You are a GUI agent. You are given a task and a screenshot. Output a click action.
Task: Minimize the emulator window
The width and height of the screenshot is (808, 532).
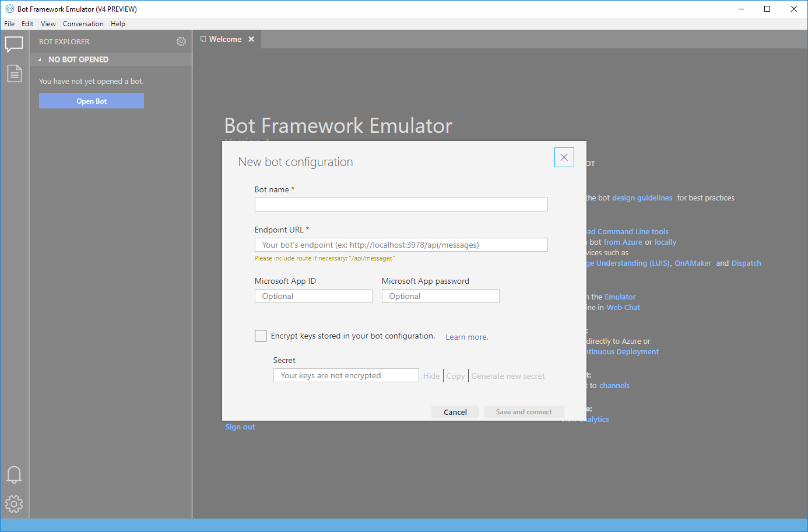tap(741, 9)
